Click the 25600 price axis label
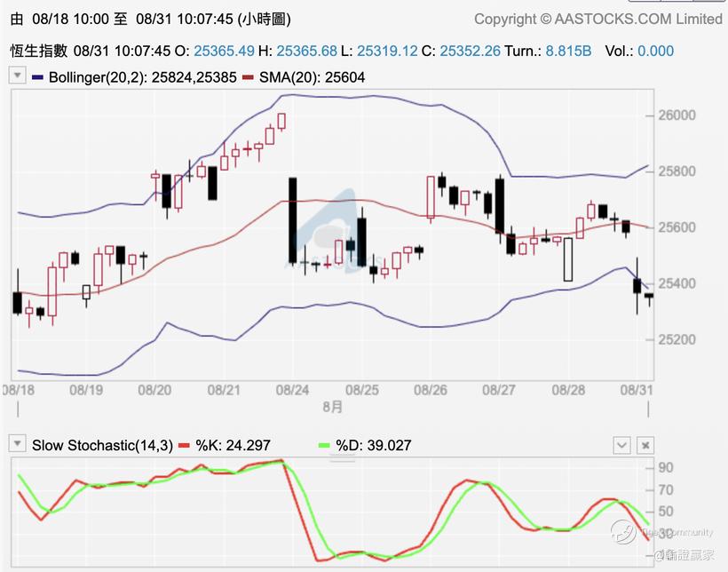This screenshot has height=572, width=728. [x=677, y=227]
